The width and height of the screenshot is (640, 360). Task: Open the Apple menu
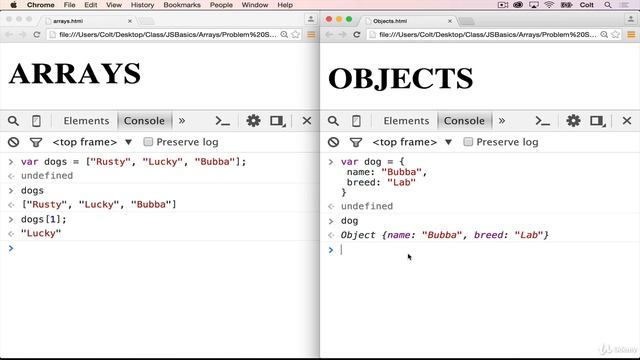[x=13, y=5]
